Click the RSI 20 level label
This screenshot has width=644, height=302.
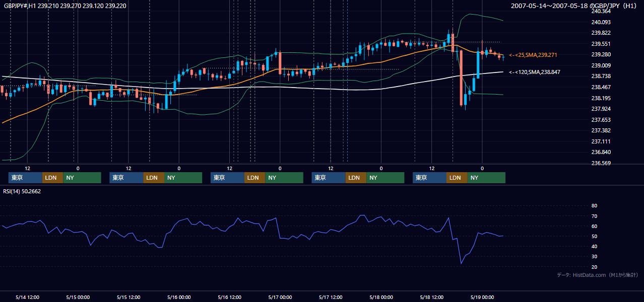pyautogui.click(x=594, y=267)
